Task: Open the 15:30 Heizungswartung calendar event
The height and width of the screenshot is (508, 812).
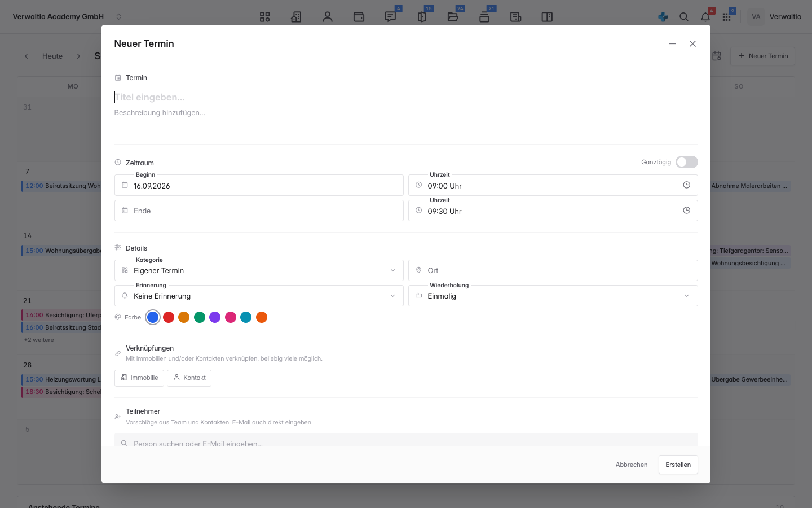Action: (62, 379)
